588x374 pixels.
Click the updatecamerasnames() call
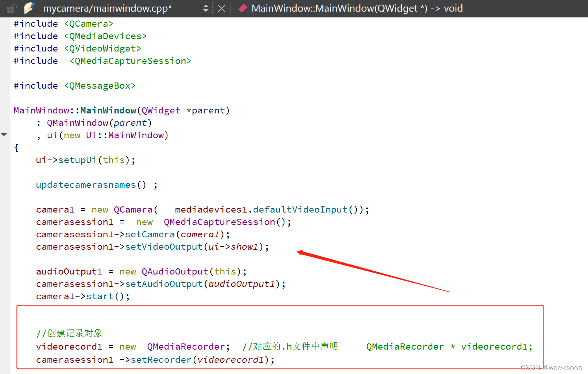[x=91, y=185]
